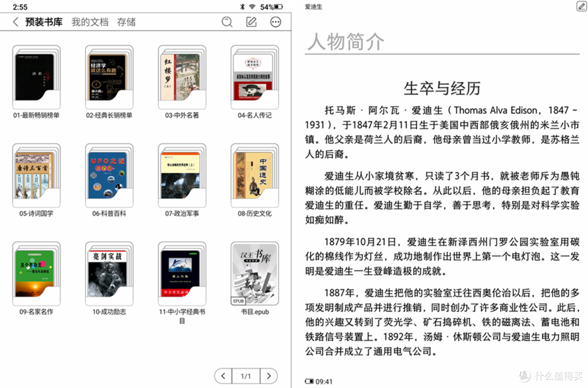Open the 06-科普百科 folder

tap(109, 180)
